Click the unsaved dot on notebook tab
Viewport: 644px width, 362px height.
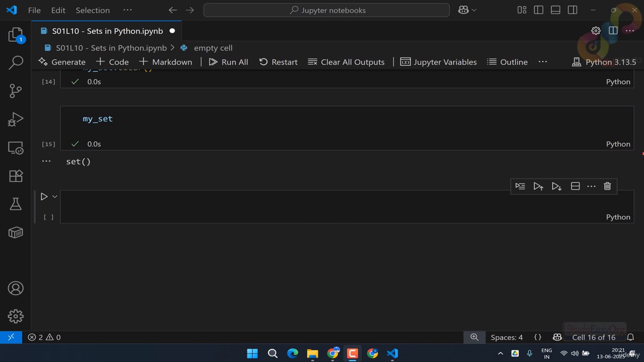172,31
